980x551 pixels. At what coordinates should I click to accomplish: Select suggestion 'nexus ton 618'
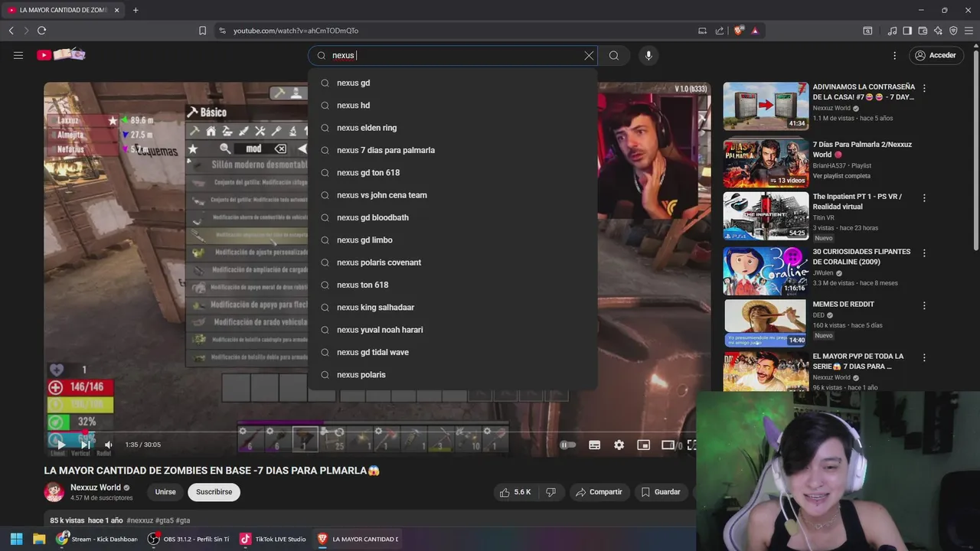coord(452,285)
